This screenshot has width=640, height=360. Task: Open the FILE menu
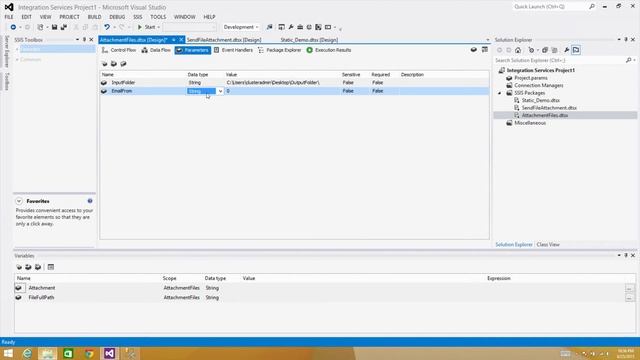9,17
